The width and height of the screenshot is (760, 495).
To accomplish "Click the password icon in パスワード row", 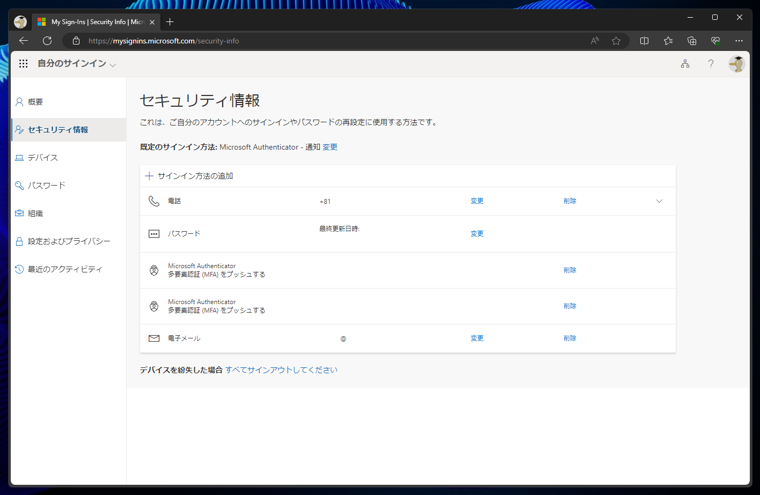I will pyautogui.click(x=154, y=234).
